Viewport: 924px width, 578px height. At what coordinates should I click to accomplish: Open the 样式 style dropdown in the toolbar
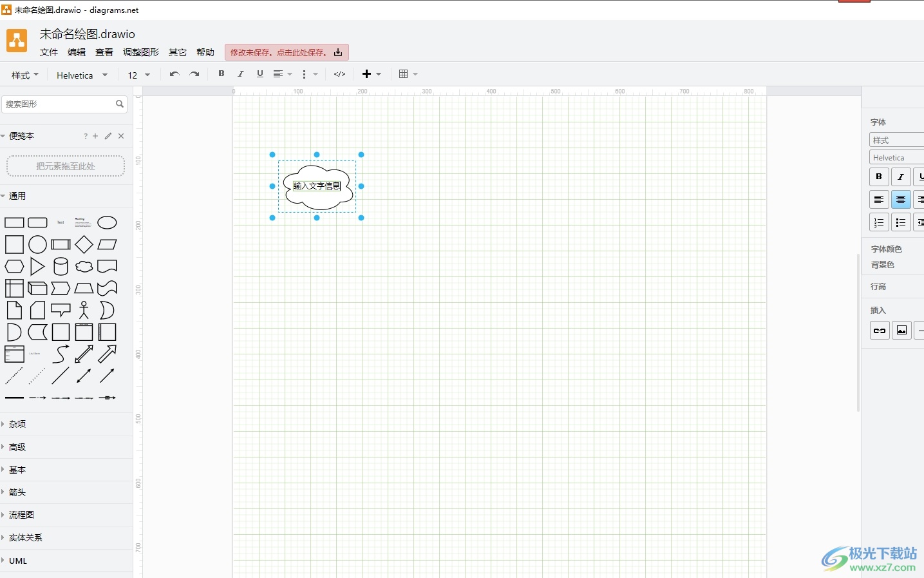pyautogui.click(x=25, y=75)
